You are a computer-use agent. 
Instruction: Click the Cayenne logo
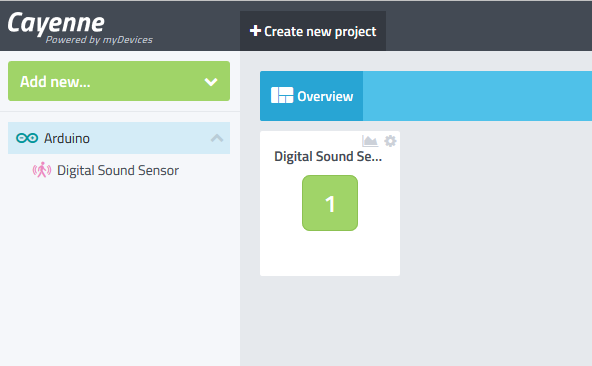click(x=56, y=23)
